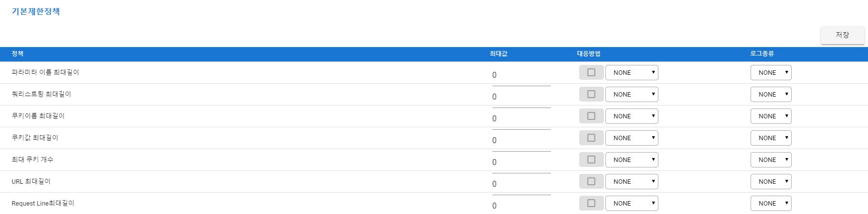Click 최대값 input for URL 최대길이
868x214 pixels.
pos(521,184)
